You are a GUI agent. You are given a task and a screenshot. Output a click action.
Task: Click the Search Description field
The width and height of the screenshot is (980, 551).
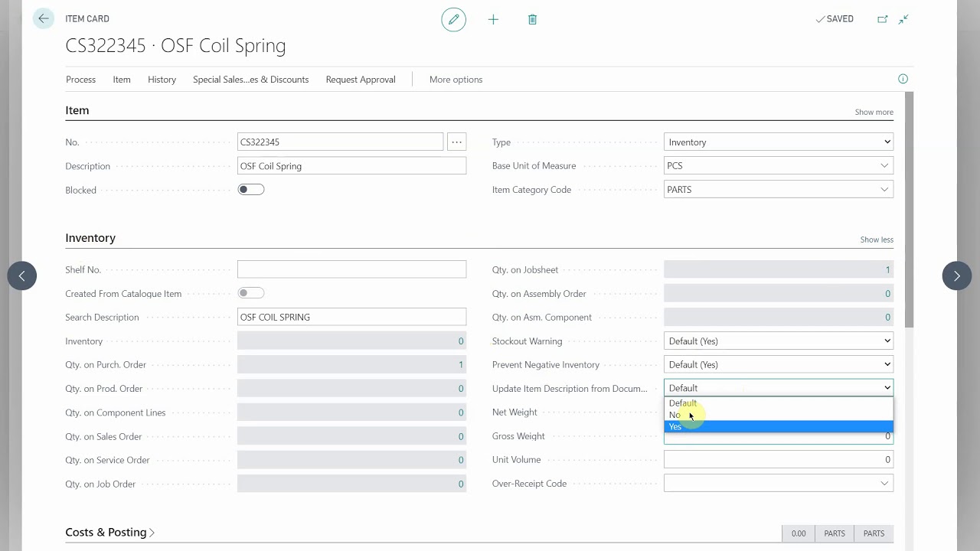351,317
